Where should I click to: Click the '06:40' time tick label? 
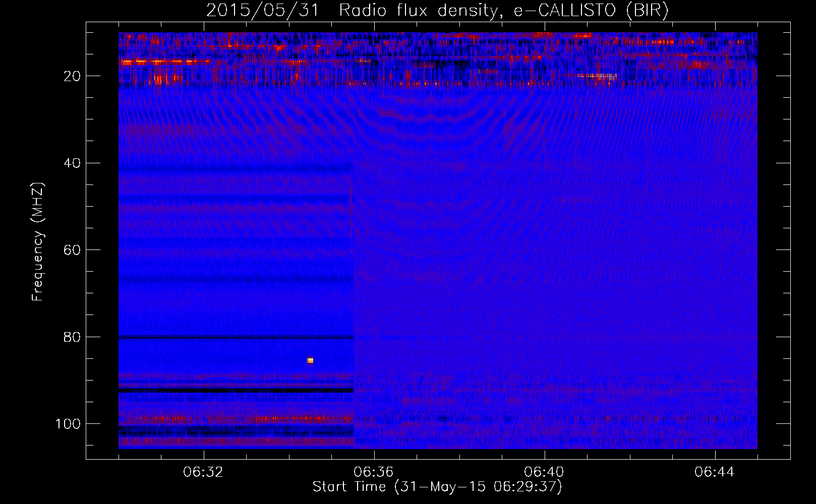544,472
